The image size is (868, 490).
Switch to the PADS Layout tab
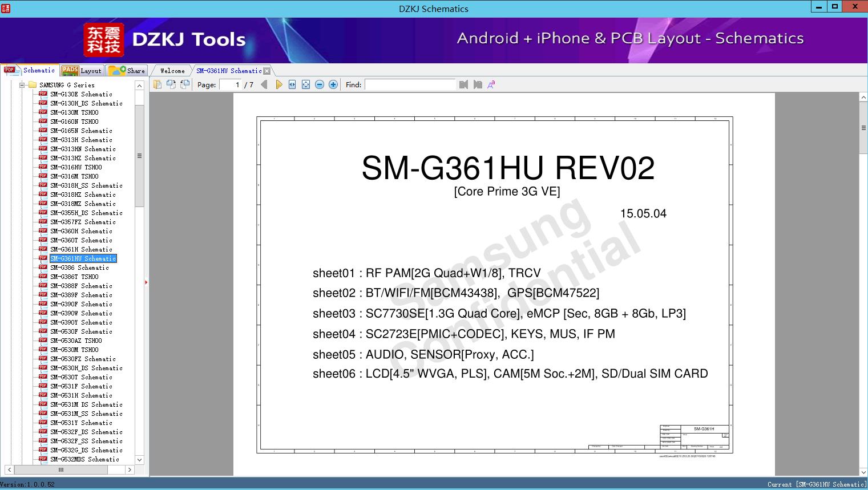click(x=82, y=71)
